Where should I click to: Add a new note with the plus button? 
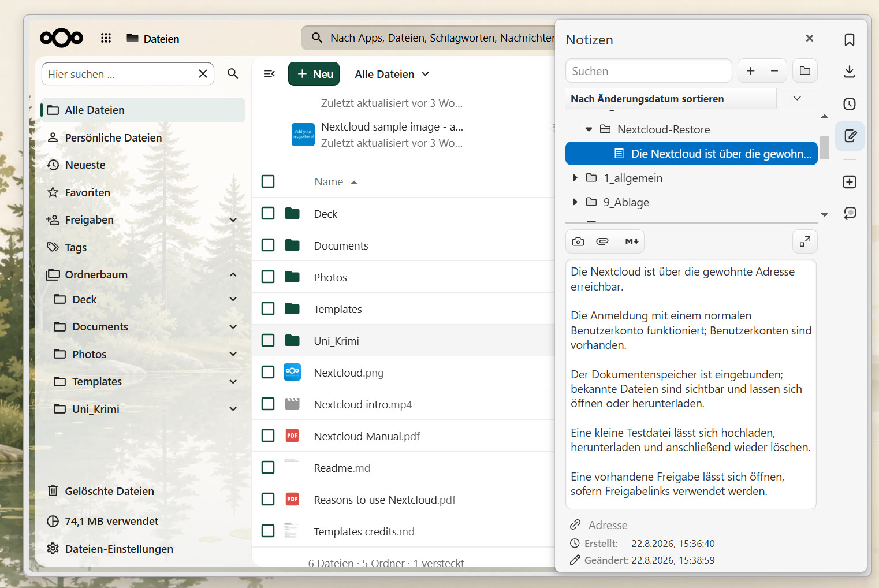[x=751, y=71]
